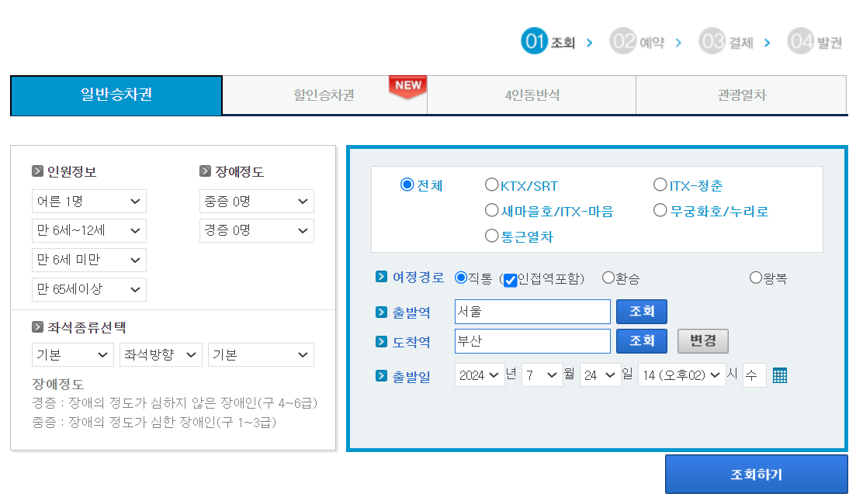Open the 중증 0명 severity dropdown
The image size is (856, 504).
coord(257,201)
